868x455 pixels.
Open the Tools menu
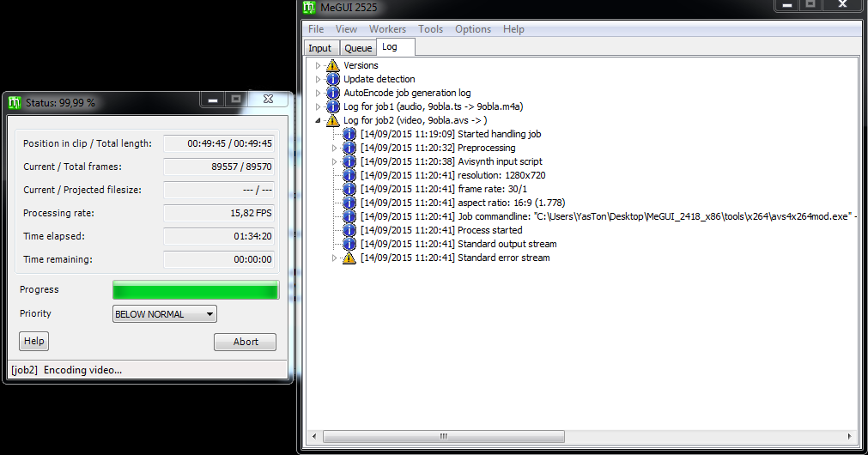click(x=430, y=29)
